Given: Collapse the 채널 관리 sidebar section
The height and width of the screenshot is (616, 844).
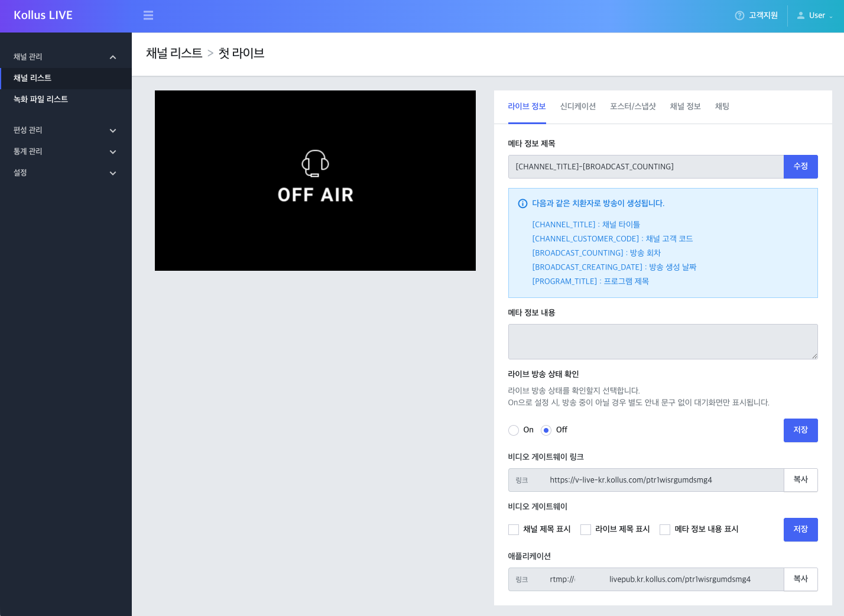Looking at the screenshot, I should click(65, 57).
